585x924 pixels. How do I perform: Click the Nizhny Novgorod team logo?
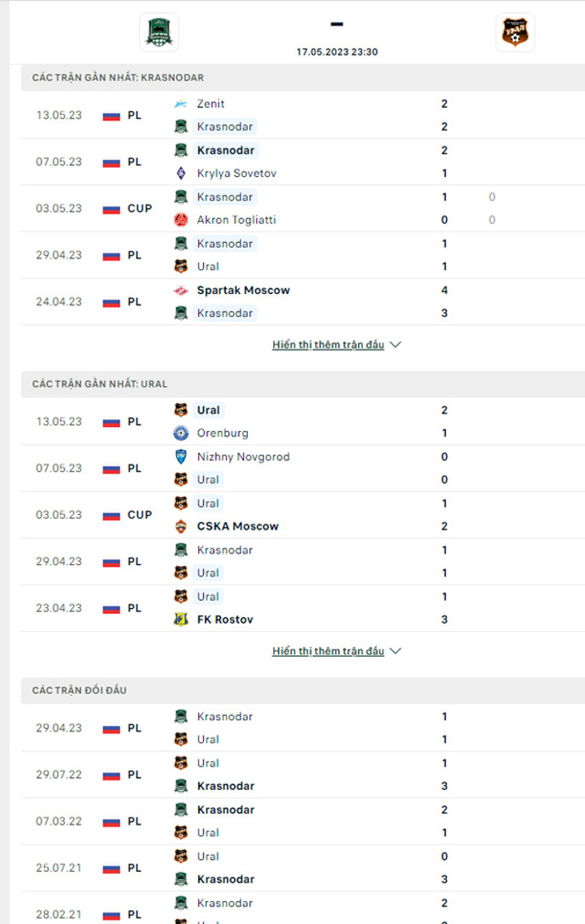(x=181, y=456)
